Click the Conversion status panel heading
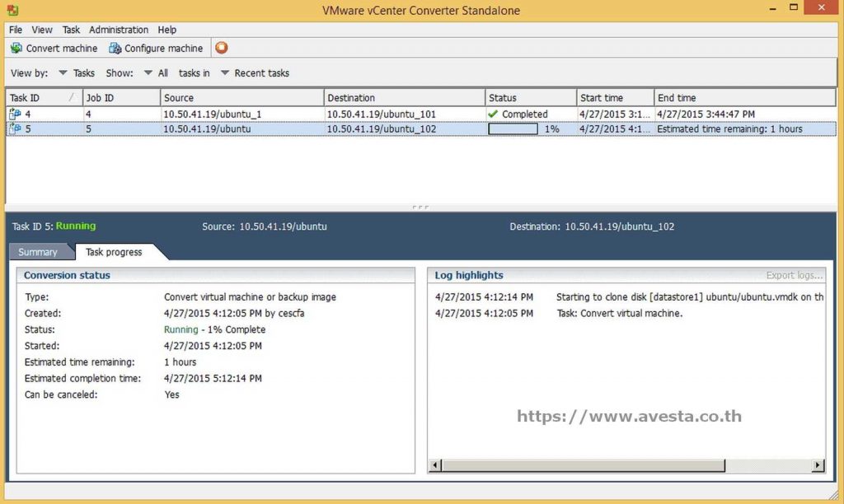The image size is (844, 504). 67,275
